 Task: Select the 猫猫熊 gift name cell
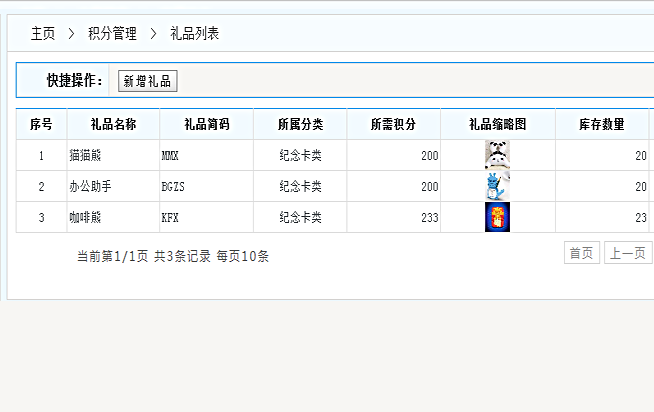point(85,156)
